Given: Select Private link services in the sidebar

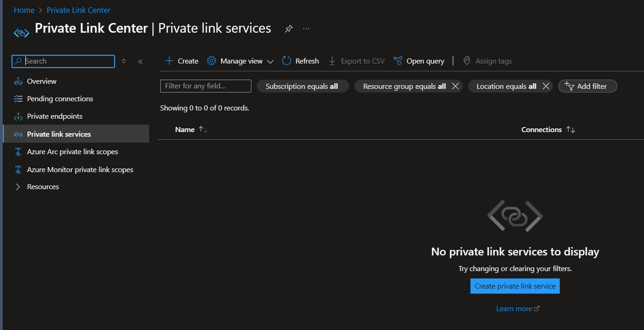Looking at the screenshot, I should (59, 134).
